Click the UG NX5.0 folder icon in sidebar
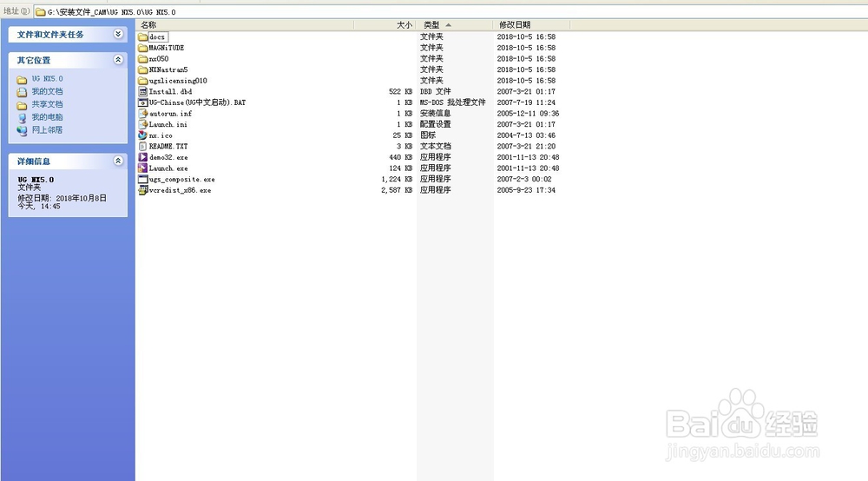The height and width of the screenshot is (481, 868). pyautogui.click(x=22, y=79)
